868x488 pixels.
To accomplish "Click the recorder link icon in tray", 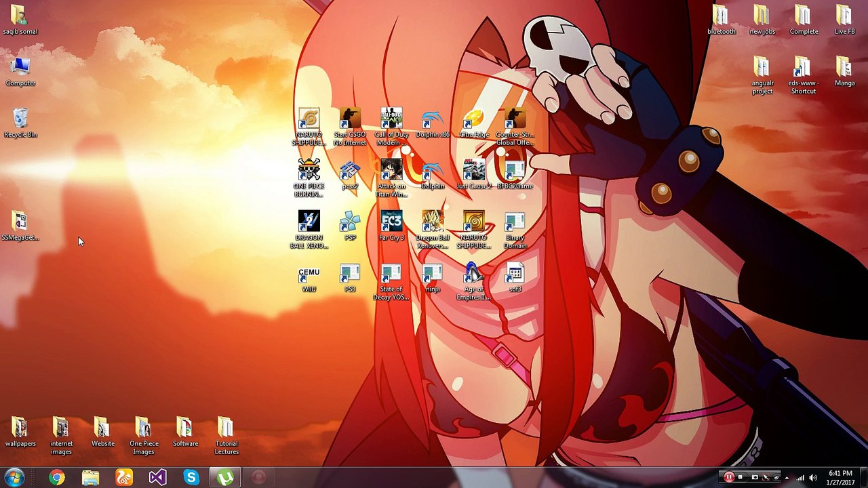I will click(776, 477).
